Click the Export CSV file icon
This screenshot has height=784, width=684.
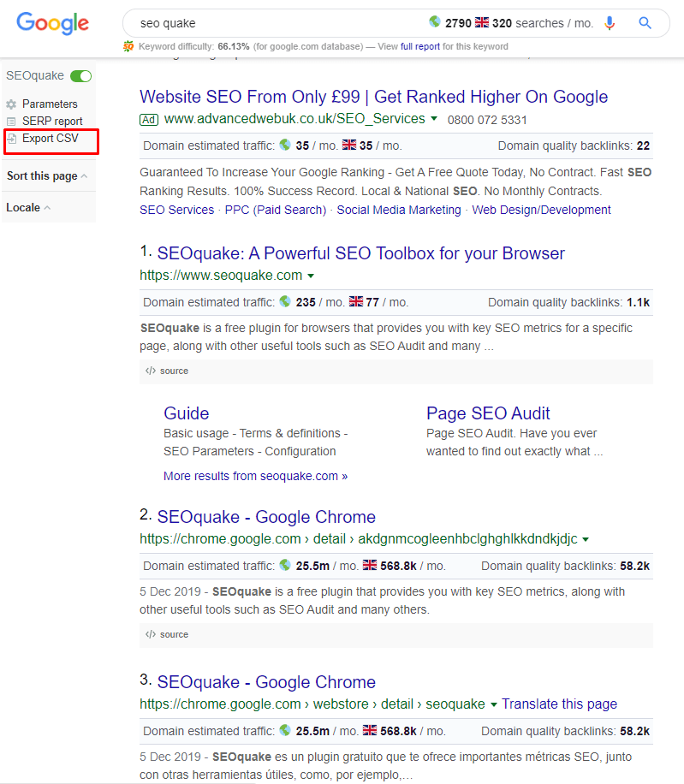coord(12,139)
